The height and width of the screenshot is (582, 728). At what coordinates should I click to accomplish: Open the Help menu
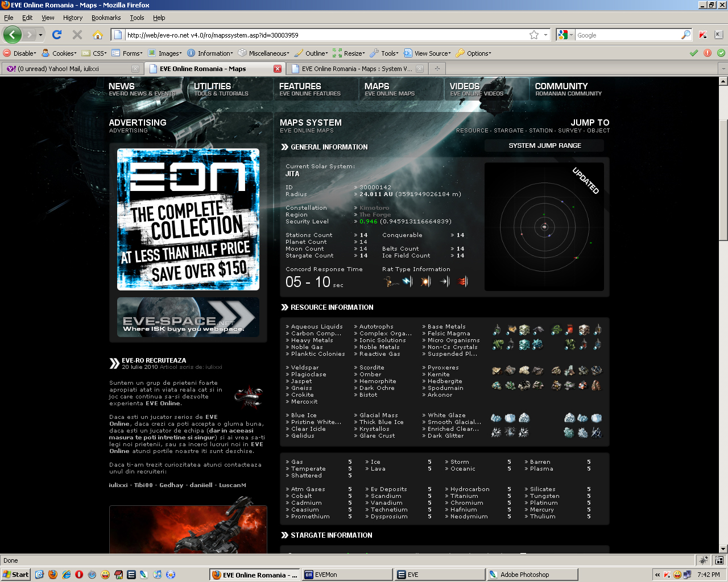(159, 18)
